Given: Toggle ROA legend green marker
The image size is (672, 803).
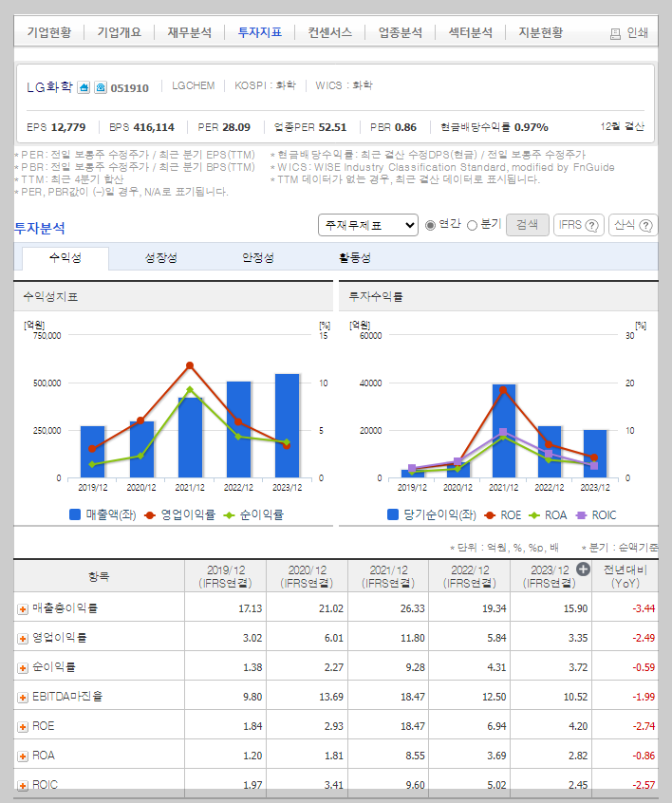Looking at the screenshot, I should (534, 515).
